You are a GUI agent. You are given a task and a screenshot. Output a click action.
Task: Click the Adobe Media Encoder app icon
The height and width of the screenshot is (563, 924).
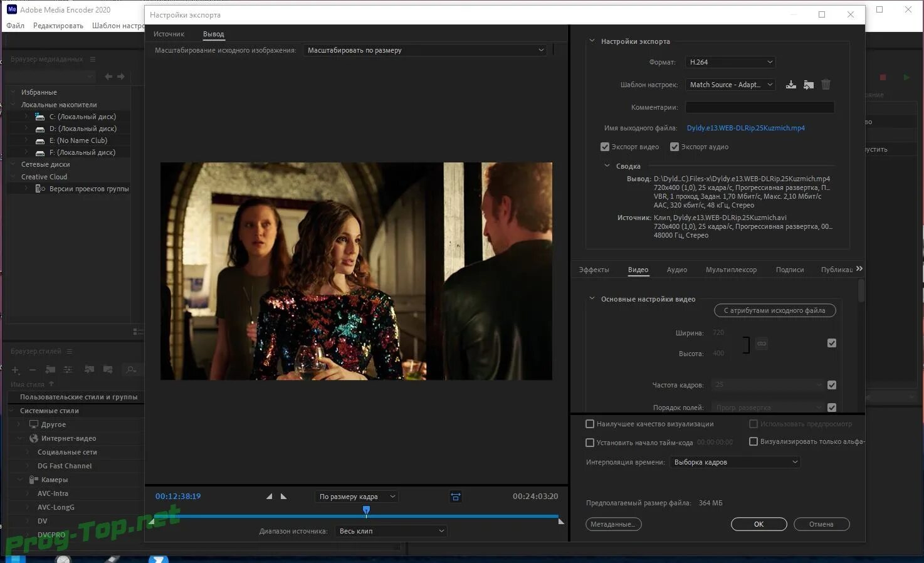(x=11, y=9)
